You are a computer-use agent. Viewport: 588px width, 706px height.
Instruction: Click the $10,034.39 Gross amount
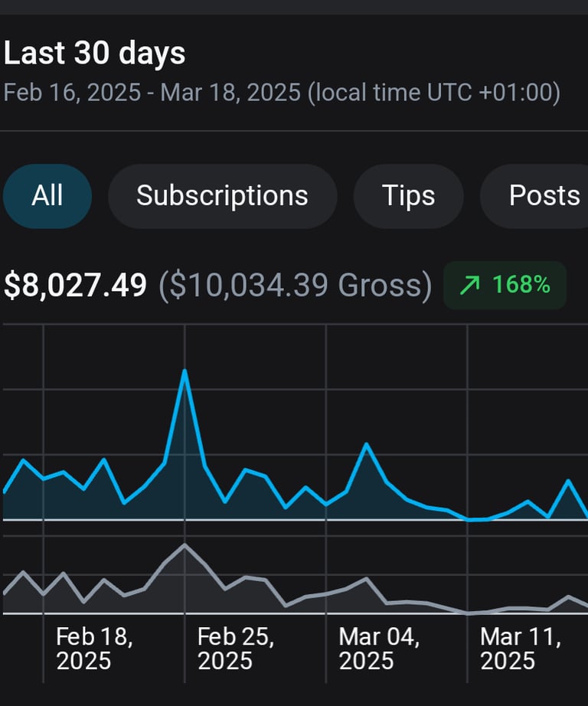coord(296,286)
